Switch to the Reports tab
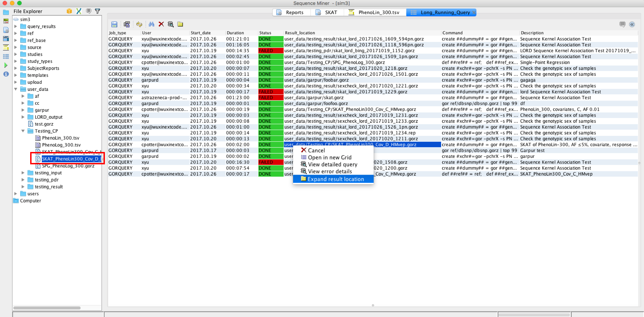 point(291,12)
